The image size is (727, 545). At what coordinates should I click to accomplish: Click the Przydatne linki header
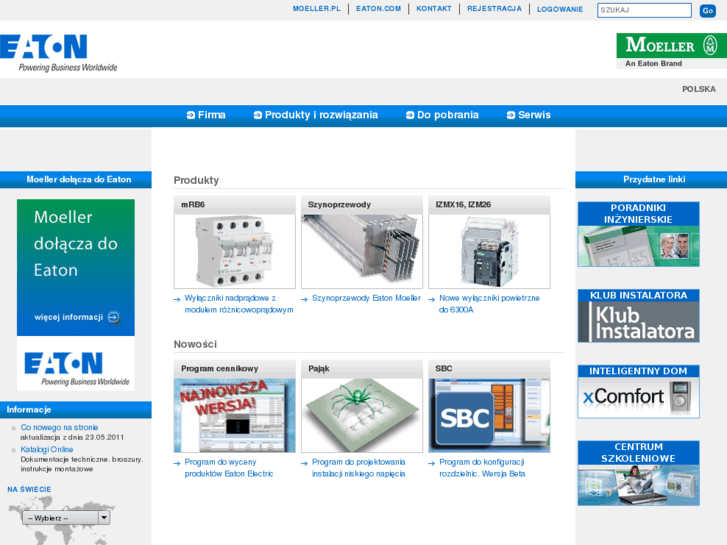tap(651, 180)
